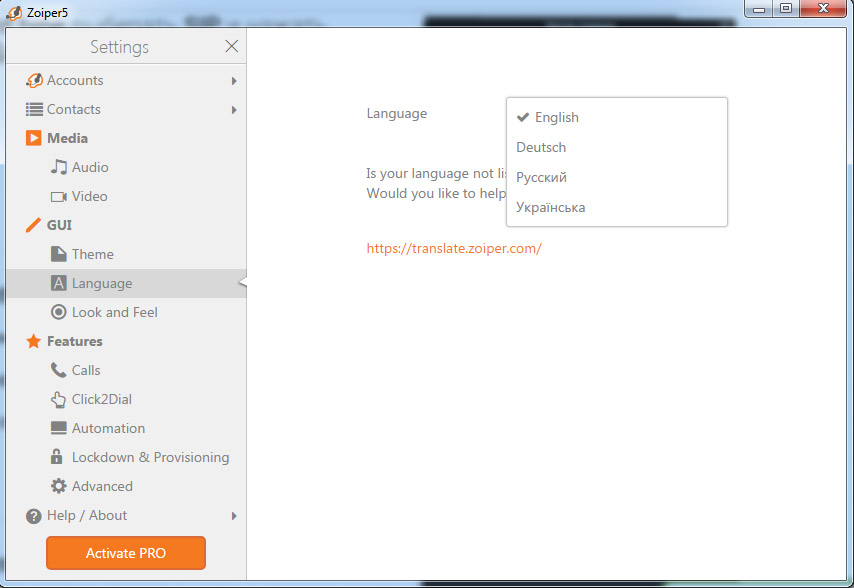This screenshot has height=588, width=854.
Task: Open the Click2Dial settings
Action: pos(126,400)
